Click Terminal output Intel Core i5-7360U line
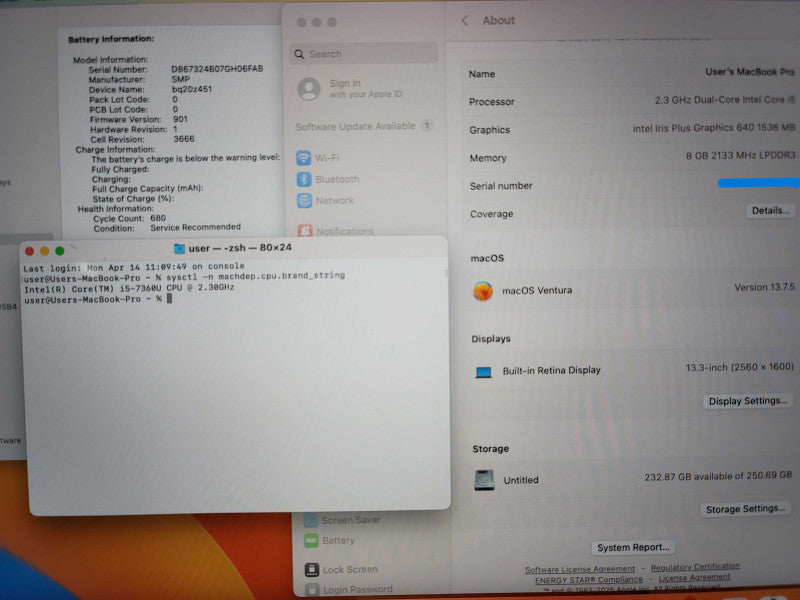The width and height of the screenshot is (800, 600). click(129, 288)
